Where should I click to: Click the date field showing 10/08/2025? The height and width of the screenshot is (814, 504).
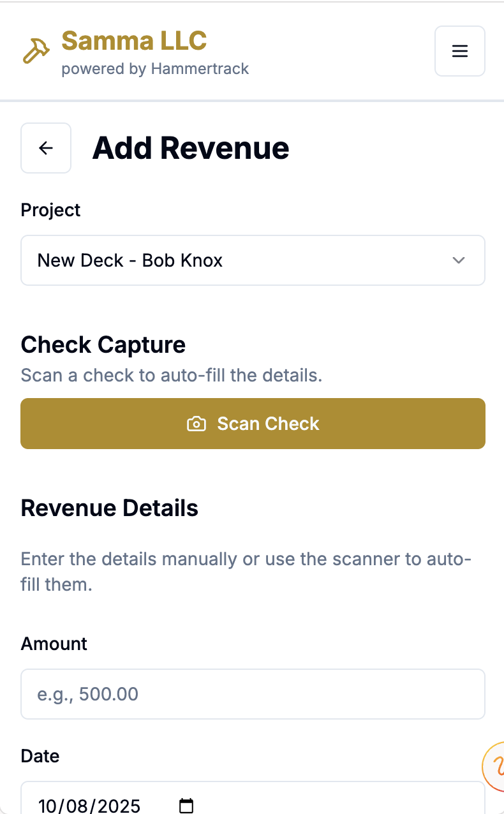point(89,805)
